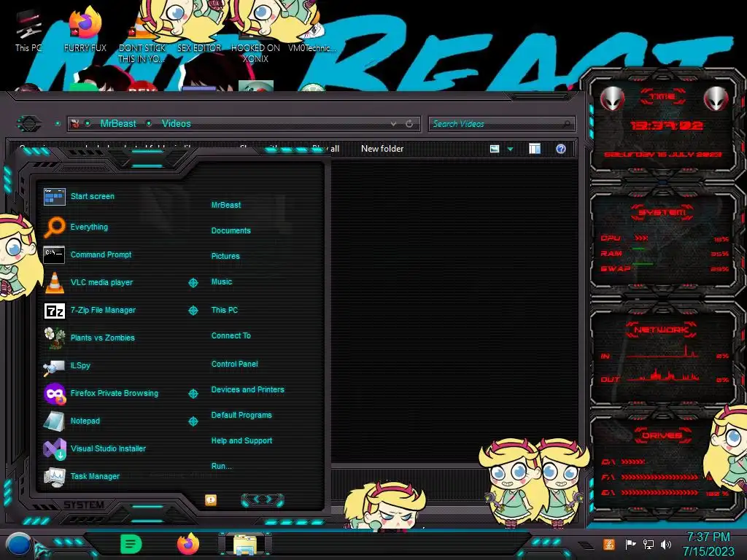Open Help and Support
This screenshot has height=560, width=747.
coord(241,441)
